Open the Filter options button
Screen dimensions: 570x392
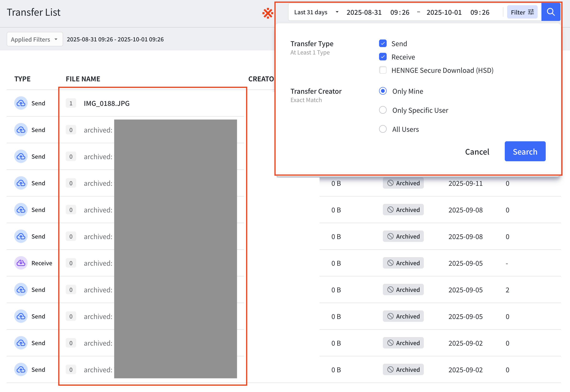522,12
